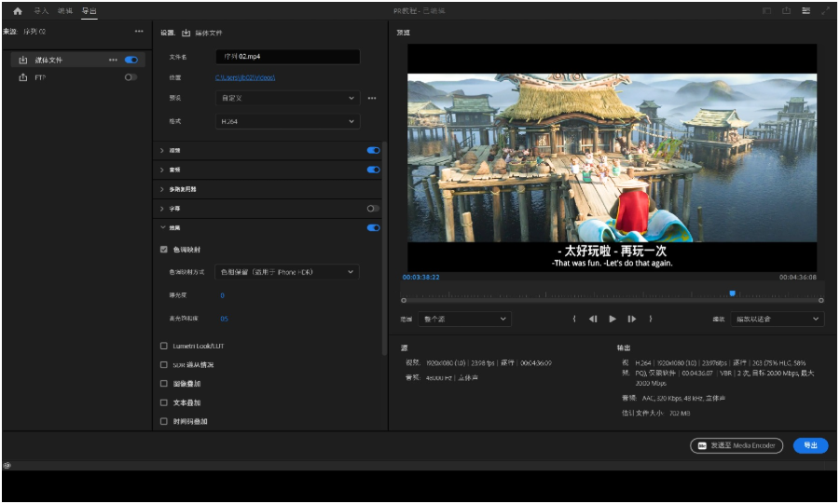Click the end timecode 00:04:36:08
The image size is (840, 504).
(798, 278)
